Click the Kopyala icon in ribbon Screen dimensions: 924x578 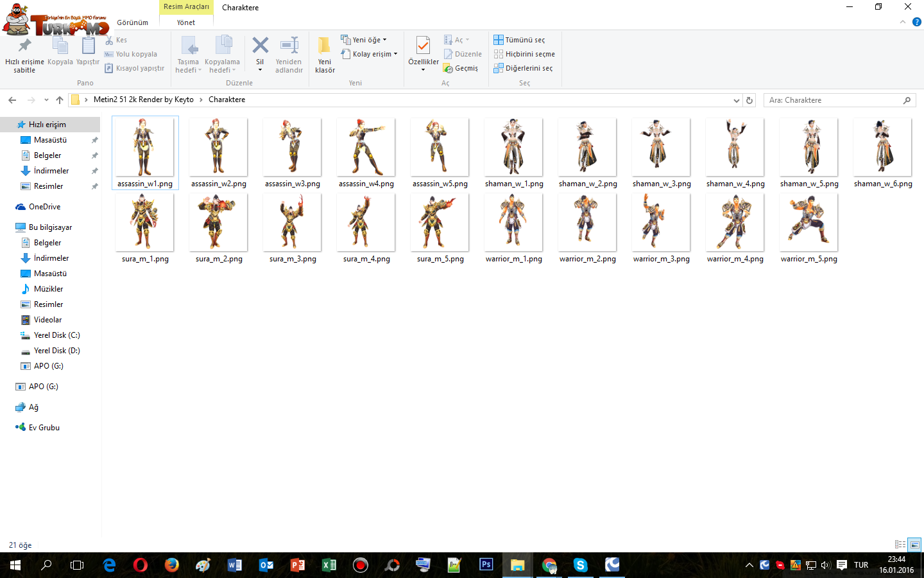(60, 46)
